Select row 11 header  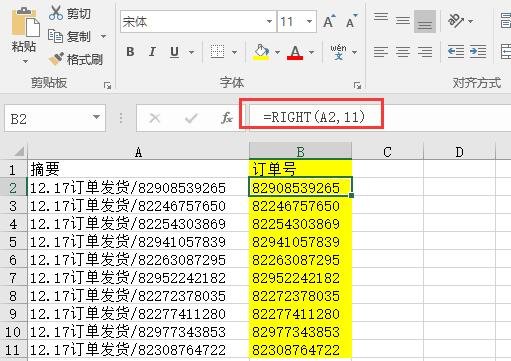point(13,350)
